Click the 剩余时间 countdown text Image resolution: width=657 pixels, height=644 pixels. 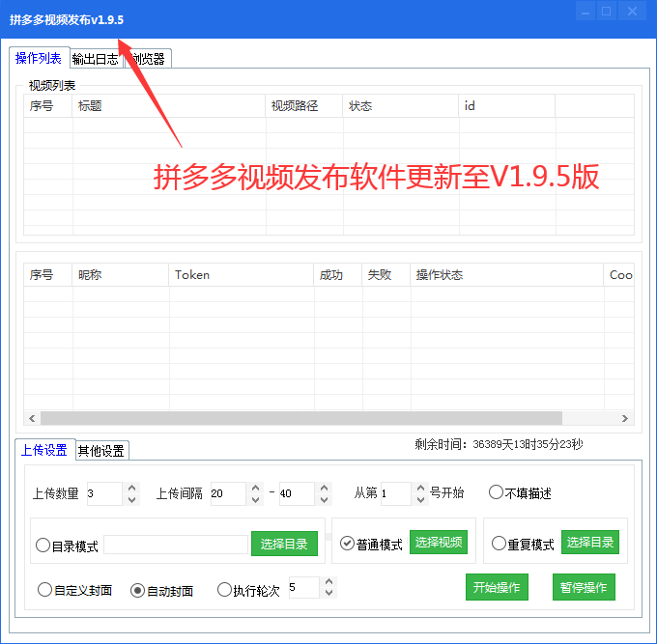pos(499,444)
